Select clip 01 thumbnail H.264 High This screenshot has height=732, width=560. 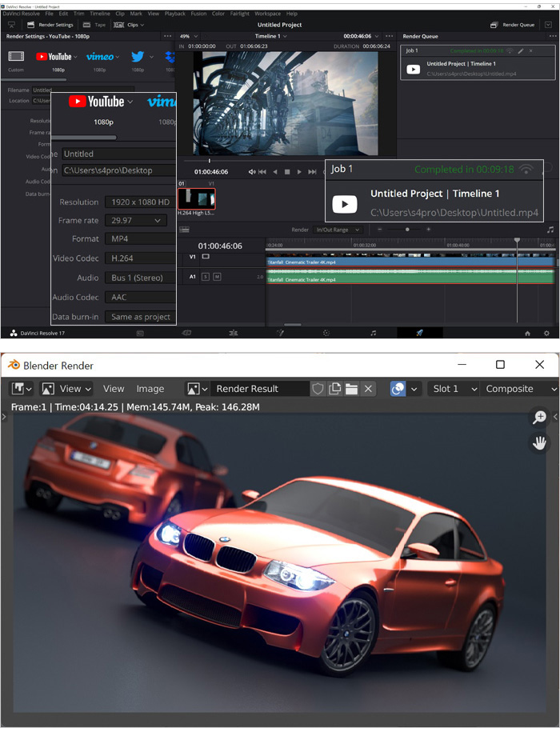coord(197,198)
